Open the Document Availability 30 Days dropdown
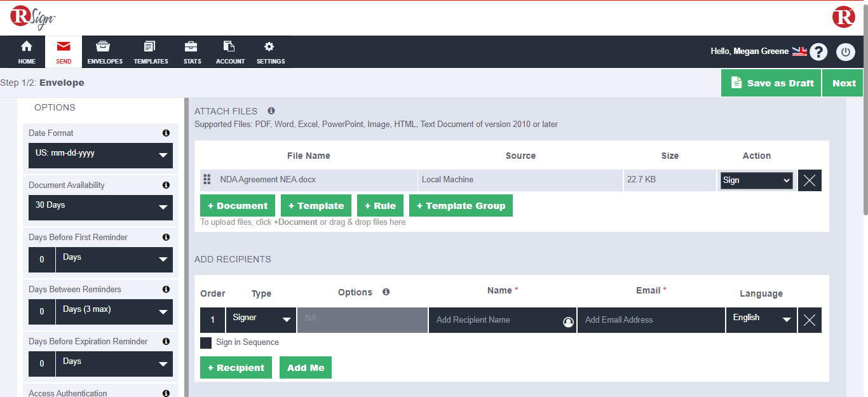The image size is (868, 397). [x=100, y=207]
